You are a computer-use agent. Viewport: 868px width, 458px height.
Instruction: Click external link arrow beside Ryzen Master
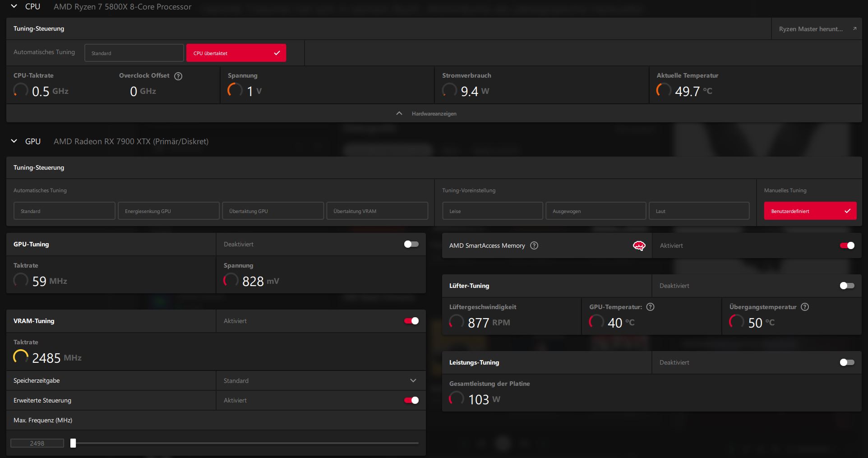coord(854,28)
